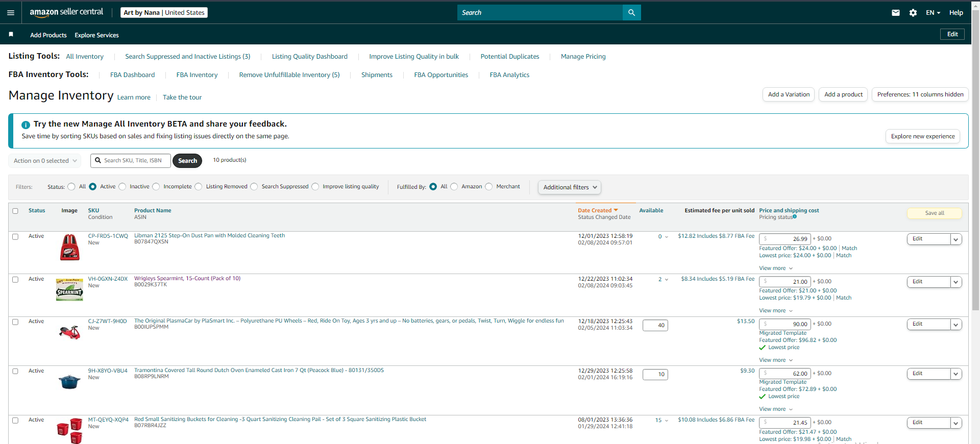980x444 pixels.
Task: Open Edit dropdown arrow for Wrigleys row
Action: pos(956,282)
